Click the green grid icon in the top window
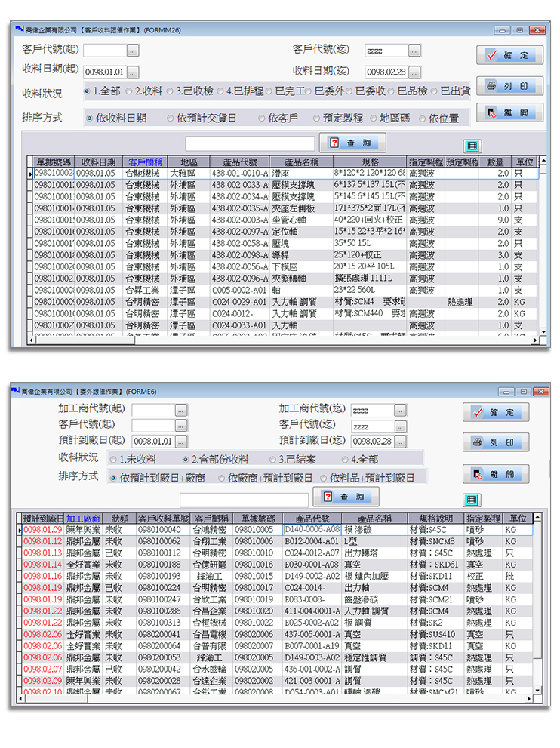Screen dimensions: 560x748 (472, 146)
